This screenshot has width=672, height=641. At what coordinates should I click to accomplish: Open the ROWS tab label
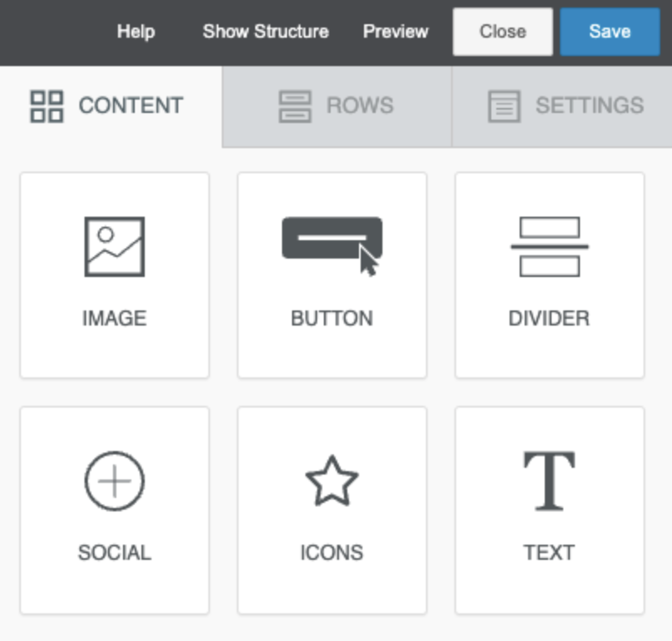tap(360, 106)
